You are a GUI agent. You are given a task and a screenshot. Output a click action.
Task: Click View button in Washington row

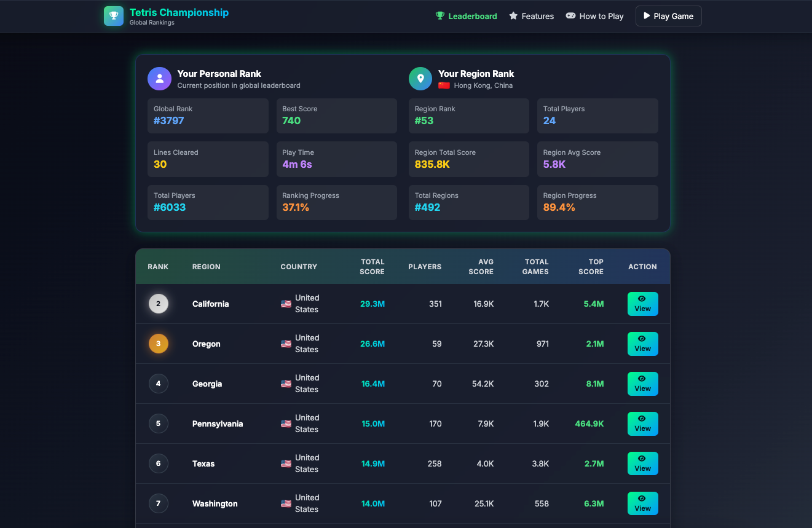click(642, 503)
